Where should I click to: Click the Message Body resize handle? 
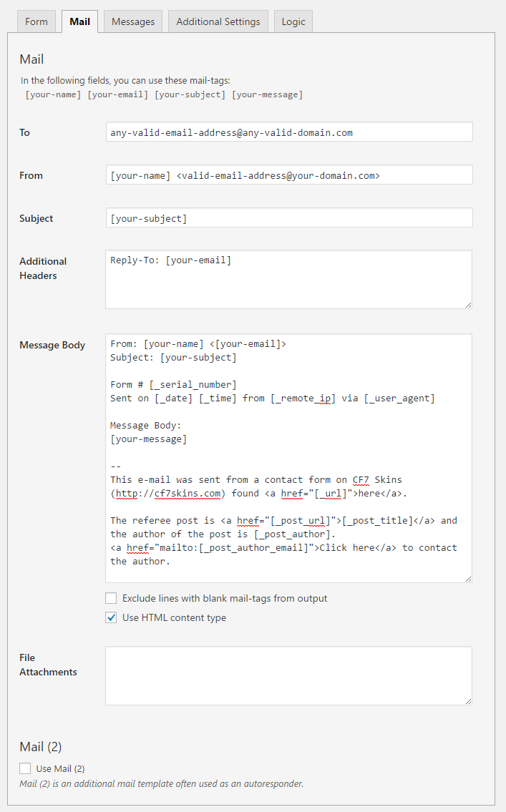click(468, 578)
